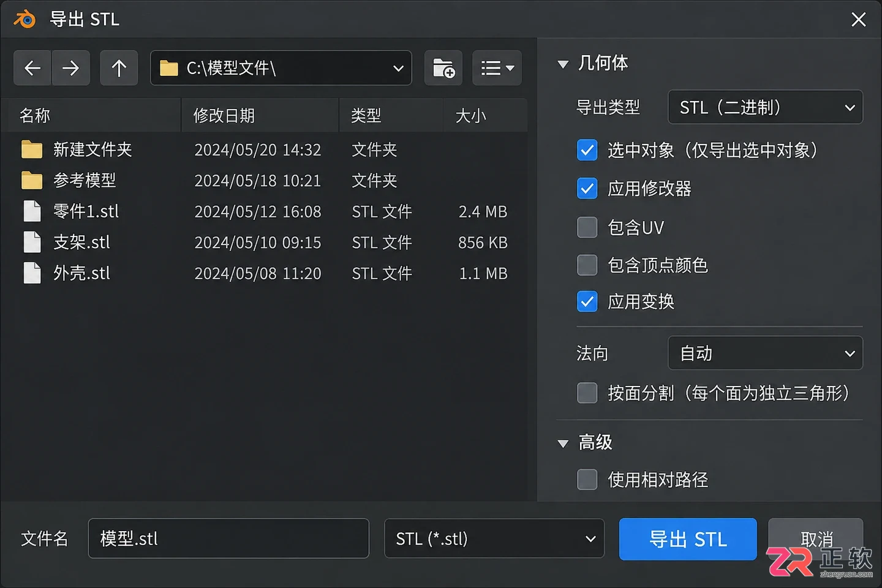Select the 外壳.stl file name

click(x=81, y=273)
